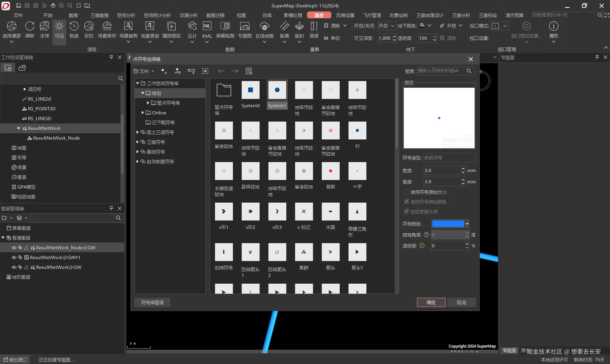Open the 场景卷帘 scene swipe tool
Image resolution: width=610 pixels, height=364 pixels.
pyautogui.click(x=107, y=26)
